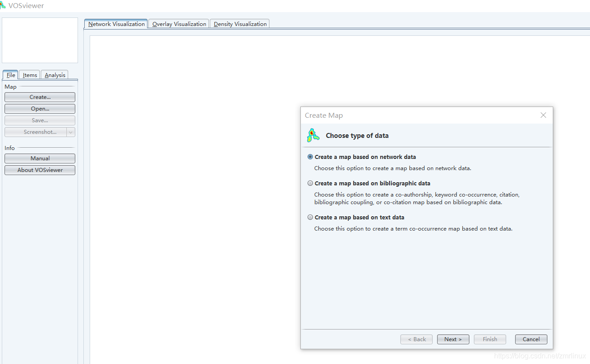Click the Choose type of data heading
Image resolution: width=590 pixels, height=364 pixels.
pos(357,136)
